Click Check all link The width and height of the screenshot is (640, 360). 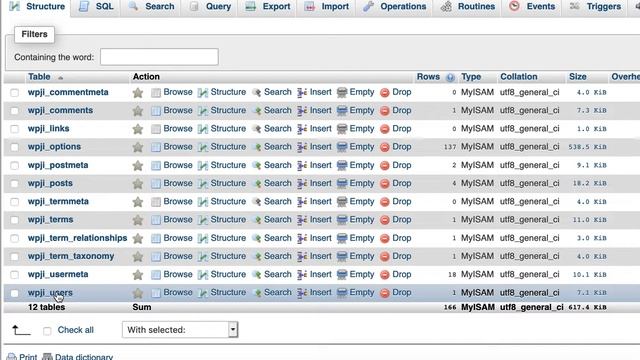pos(76,330)
